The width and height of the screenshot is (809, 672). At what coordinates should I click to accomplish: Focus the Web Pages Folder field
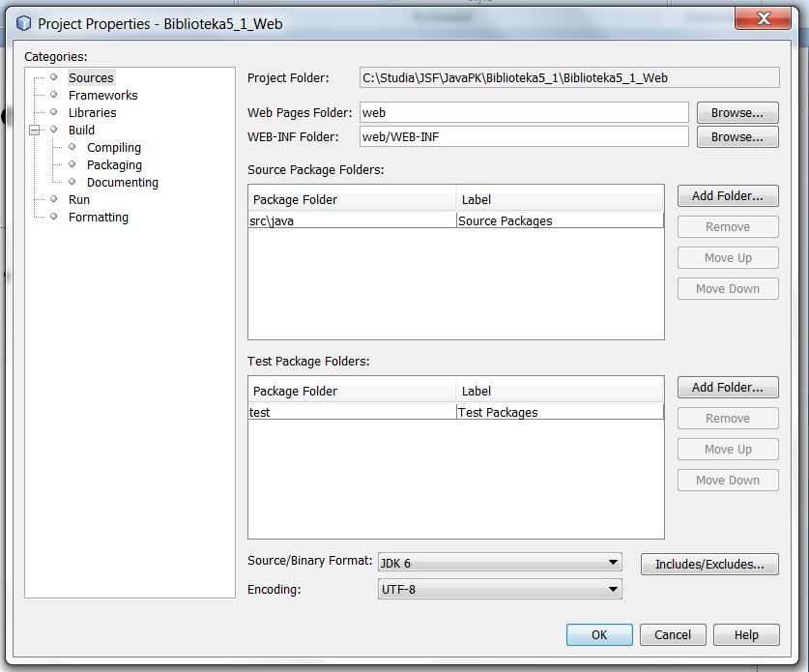pyautogui.click(x=524, y=112)
